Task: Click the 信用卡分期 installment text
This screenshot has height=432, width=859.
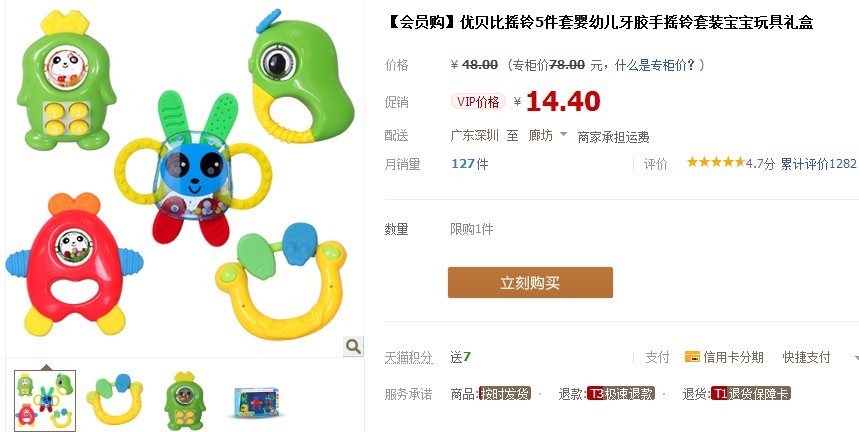Action: point(733,358)
